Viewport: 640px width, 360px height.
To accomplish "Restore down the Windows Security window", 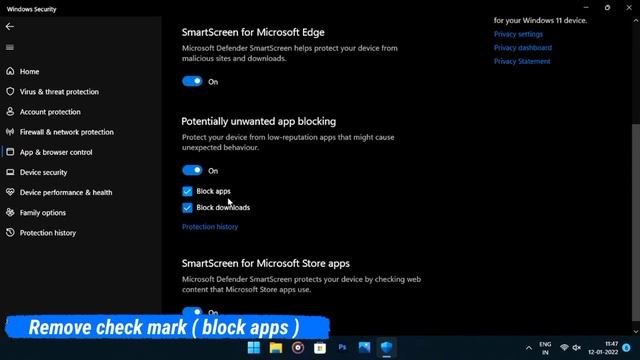I will coord(607,8).
